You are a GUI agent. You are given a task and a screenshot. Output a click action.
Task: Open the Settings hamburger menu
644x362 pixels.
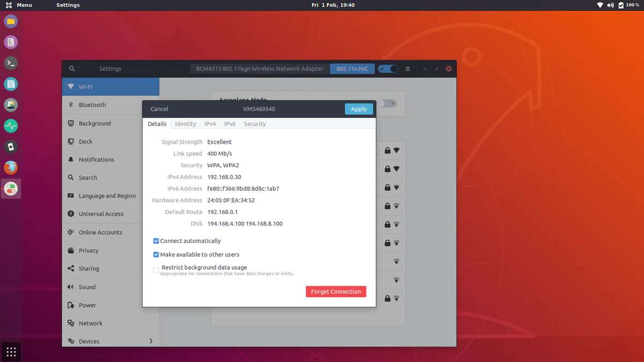(407, 69)
